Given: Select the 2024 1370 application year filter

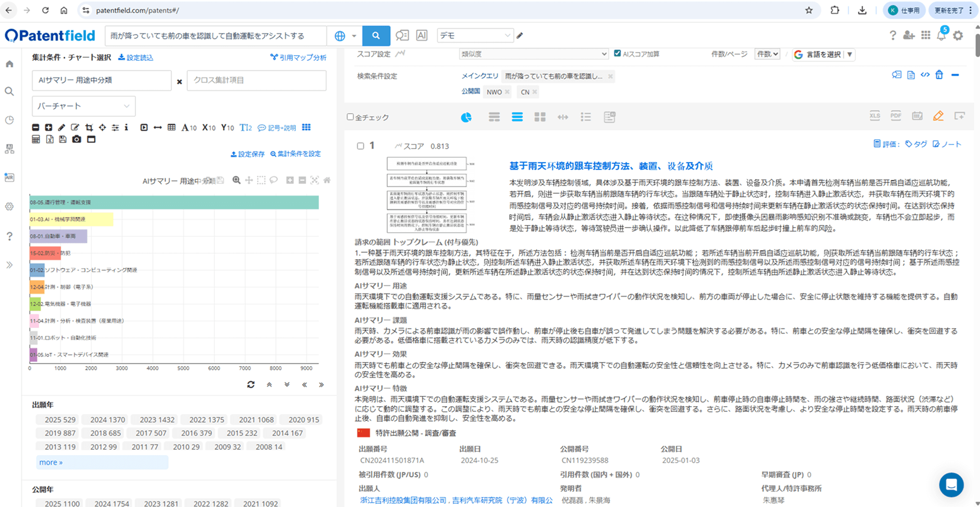Looking at the screenshot, I should click(107, 420).
